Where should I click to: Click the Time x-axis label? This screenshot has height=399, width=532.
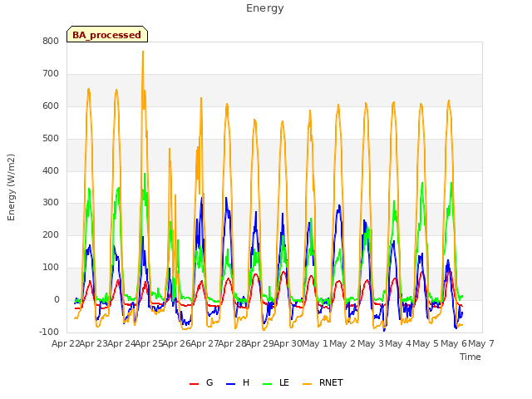(470, 357)
